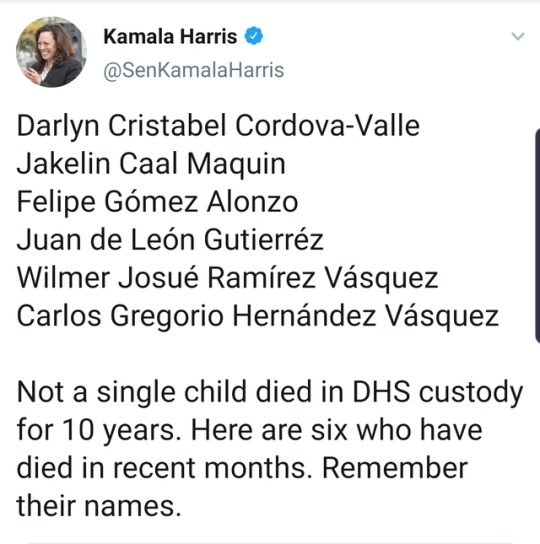This screenshot has width=540, height=544.
Task: Click Carlos Gregorio Hernández Vásquez line
Action: click(258, 316)
